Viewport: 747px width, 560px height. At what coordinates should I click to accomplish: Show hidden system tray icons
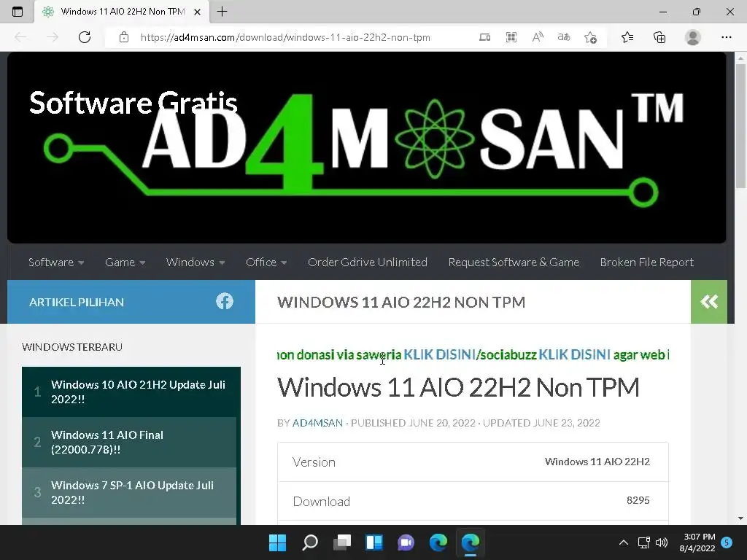(623, 542)
